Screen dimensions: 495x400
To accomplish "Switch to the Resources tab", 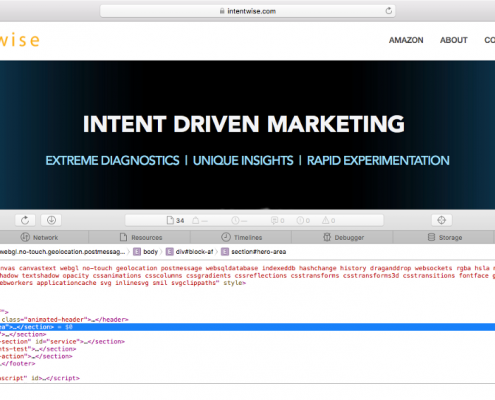I will pos(141,237).
